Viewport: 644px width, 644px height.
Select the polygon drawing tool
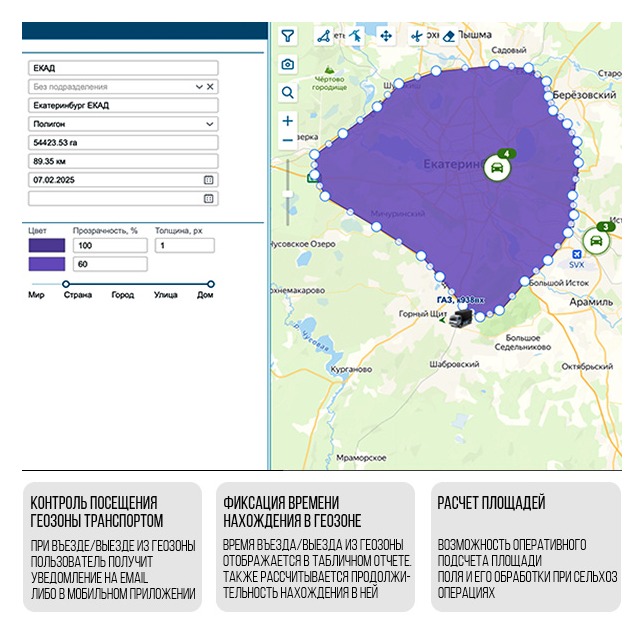323,36
